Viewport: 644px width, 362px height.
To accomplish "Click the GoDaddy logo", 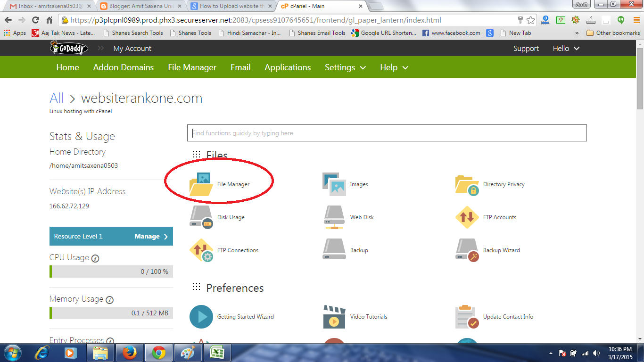I will (69, 48).
